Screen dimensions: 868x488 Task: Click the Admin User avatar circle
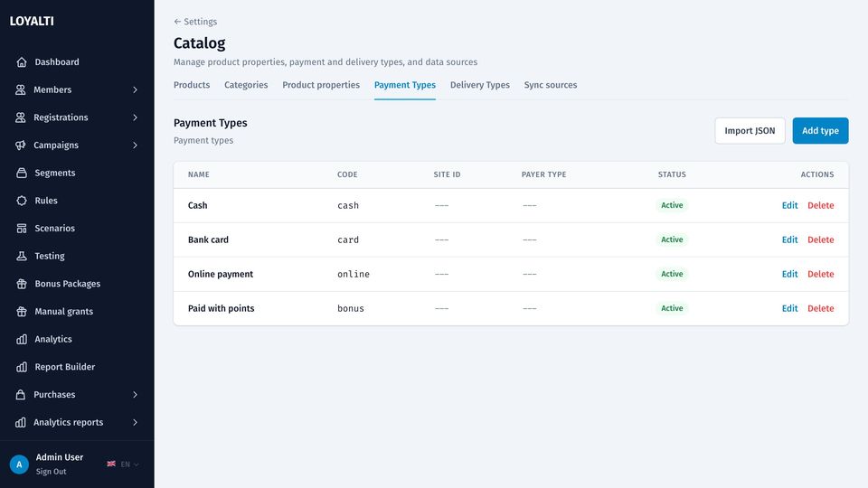point(19,465)
